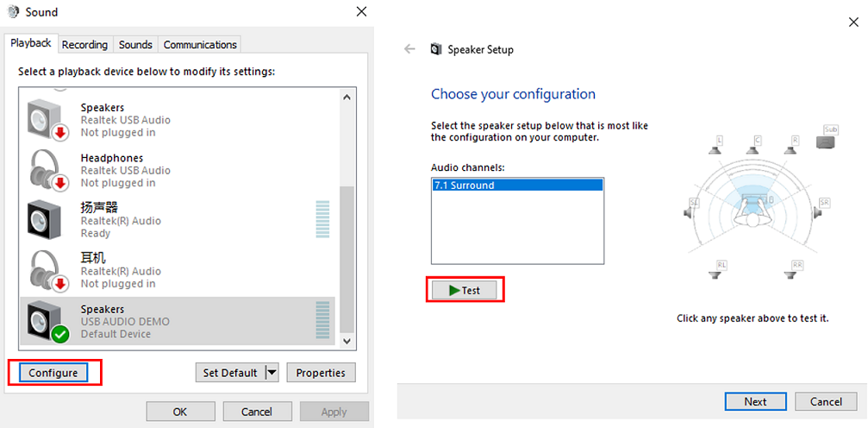The width and height of the screenshot is (868, 428).
Task: Click the Configure button
Action: (x=53, y=373)
